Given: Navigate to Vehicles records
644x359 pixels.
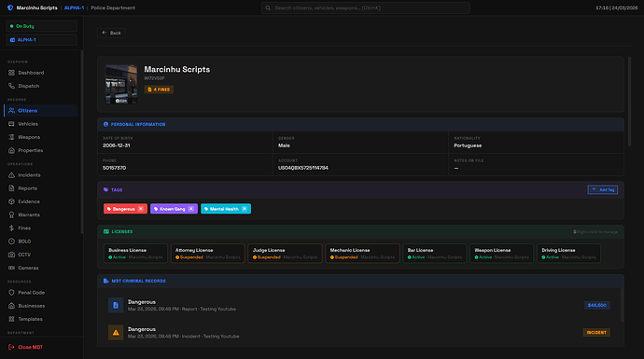Looking at the screenshot, I should 41,124.
